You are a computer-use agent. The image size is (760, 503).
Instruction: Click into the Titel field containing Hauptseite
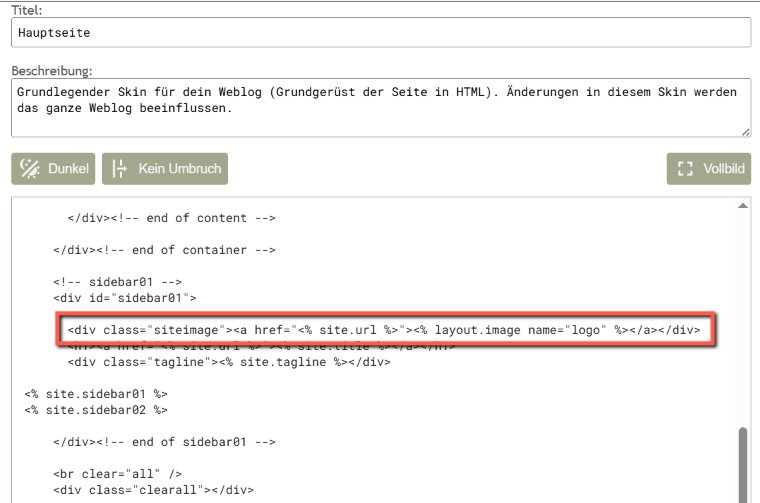[x=380, y=32]
